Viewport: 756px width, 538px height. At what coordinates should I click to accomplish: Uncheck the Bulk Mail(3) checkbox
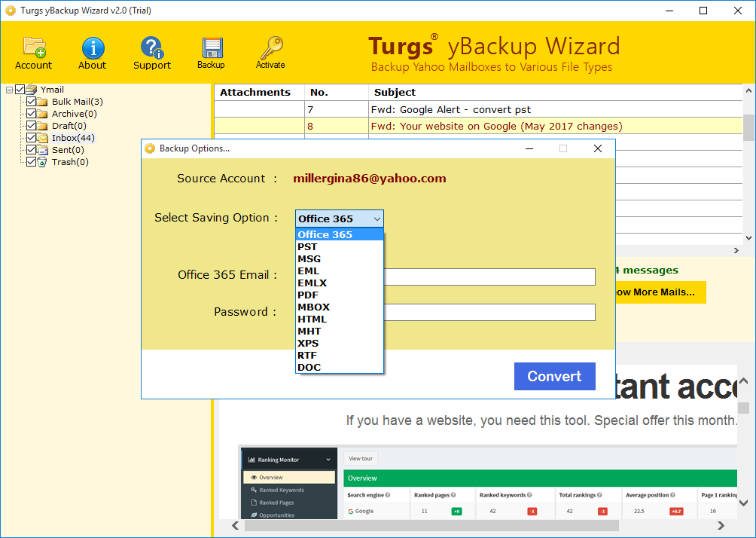pos(32,101)
